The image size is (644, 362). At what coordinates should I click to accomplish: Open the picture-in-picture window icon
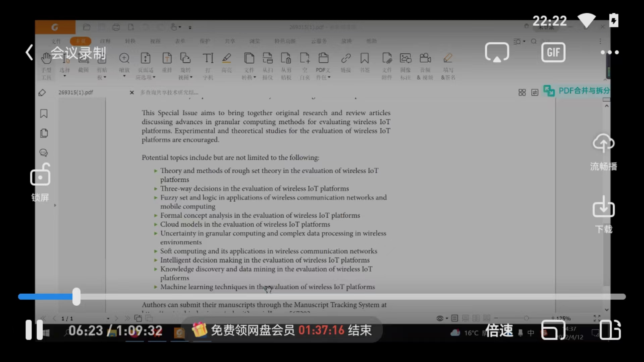[x=553, y=330]
